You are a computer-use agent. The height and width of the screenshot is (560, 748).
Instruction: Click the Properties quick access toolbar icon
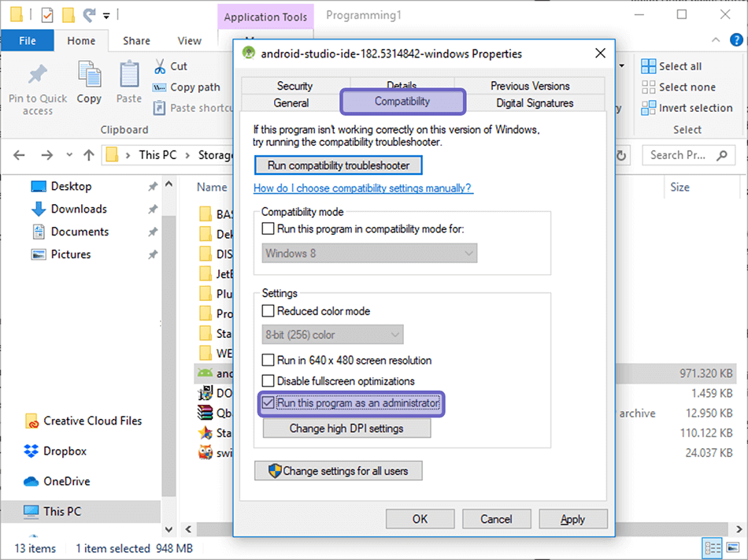[47, 16]
